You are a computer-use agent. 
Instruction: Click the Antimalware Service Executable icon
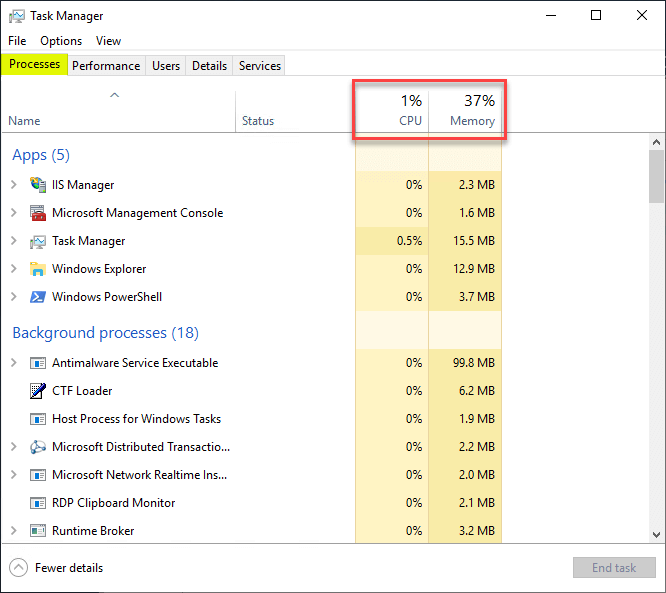38,363
